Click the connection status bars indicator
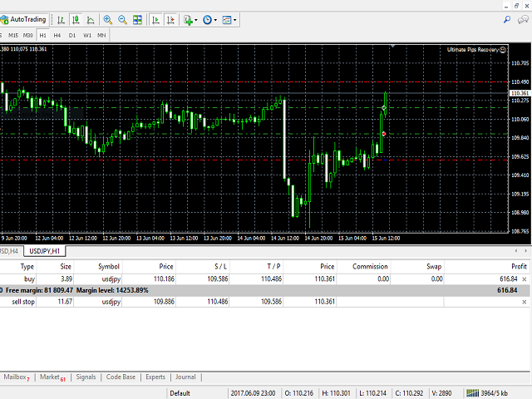532x399 pixels. (x=475, y=393)
